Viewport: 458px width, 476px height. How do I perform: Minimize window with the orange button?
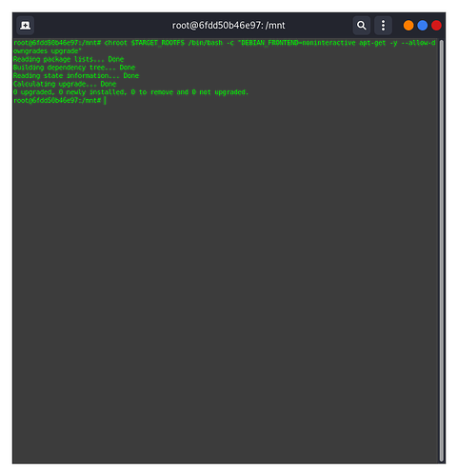pyautogui.click(x=408, y=26)
